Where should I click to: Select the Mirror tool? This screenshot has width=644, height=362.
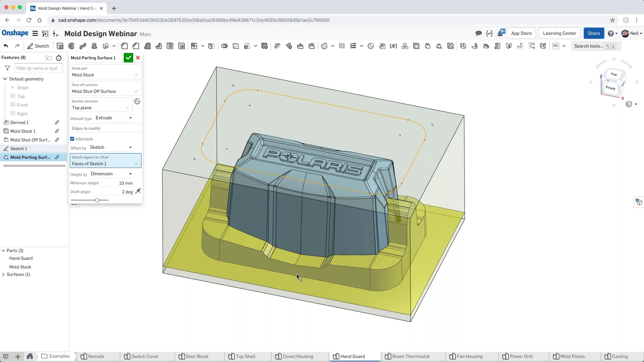pos(211,46)
